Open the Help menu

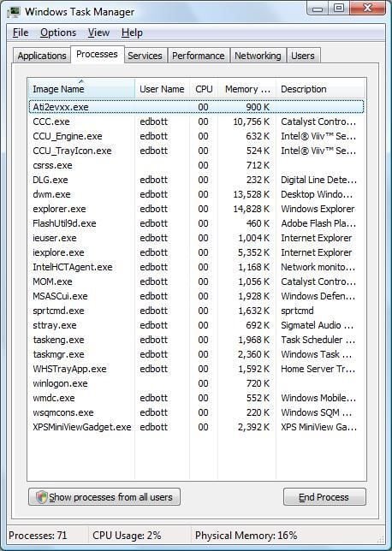132,33
